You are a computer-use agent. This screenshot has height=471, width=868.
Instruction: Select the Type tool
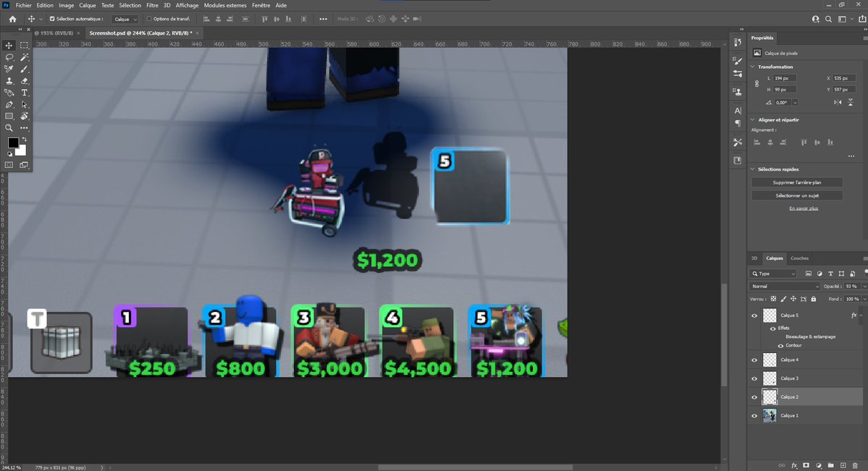click(x=25, y=93)
